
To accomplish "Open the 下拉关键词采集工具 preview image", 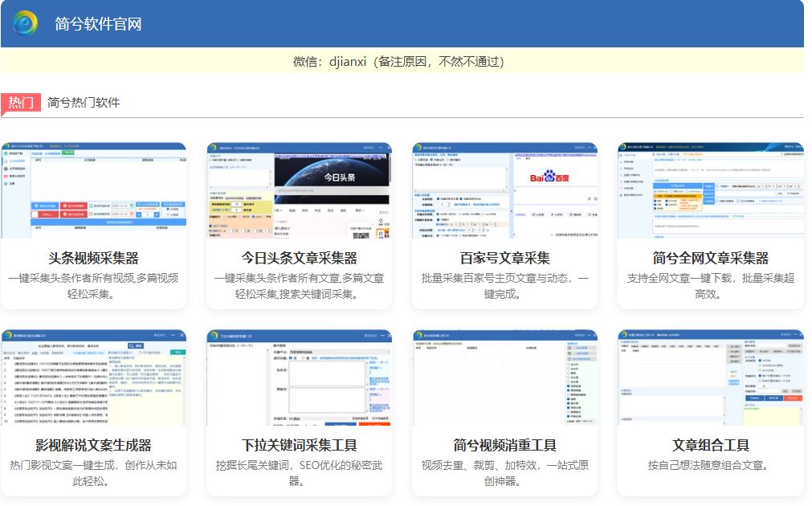I will [299, 377].
